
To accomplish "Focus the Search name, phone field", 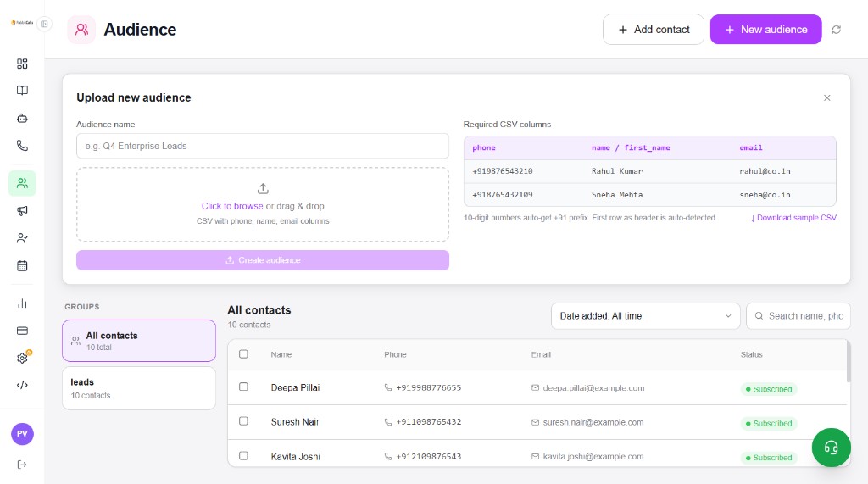I will point(798,315).
